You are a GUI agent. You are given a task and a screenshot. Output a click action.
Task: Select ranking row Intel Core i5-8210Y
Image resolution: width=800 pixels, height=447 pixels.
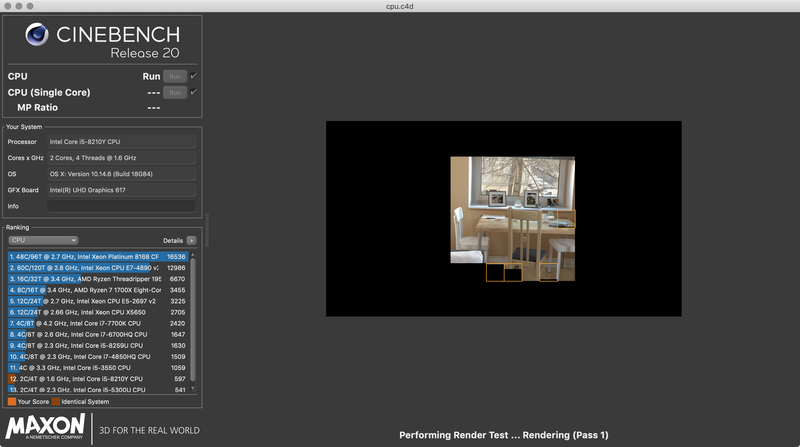coord(98,379)
